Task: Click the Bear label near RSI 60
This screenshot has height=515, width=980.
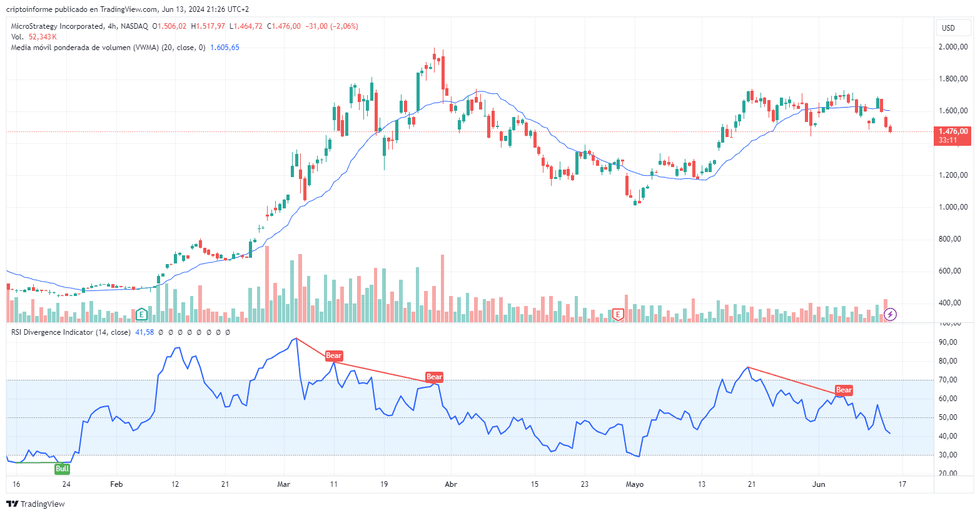Action: 844,390
